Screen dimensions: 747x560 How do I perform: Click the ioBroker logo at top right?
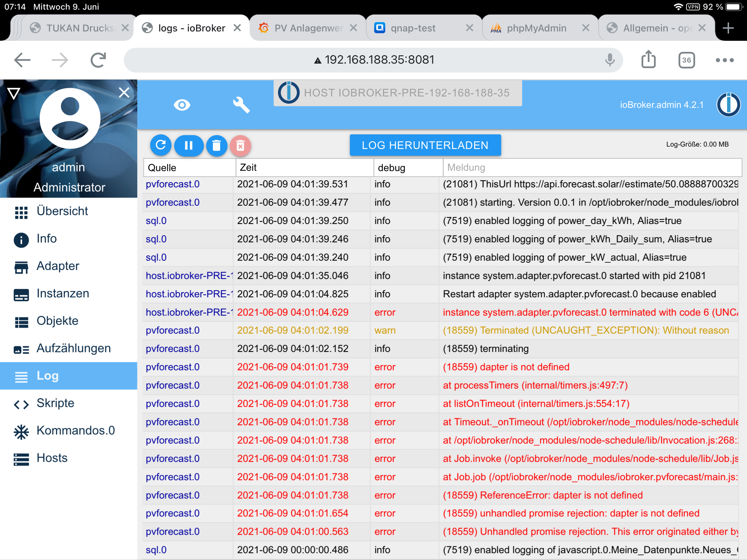[x=728, y=105]
